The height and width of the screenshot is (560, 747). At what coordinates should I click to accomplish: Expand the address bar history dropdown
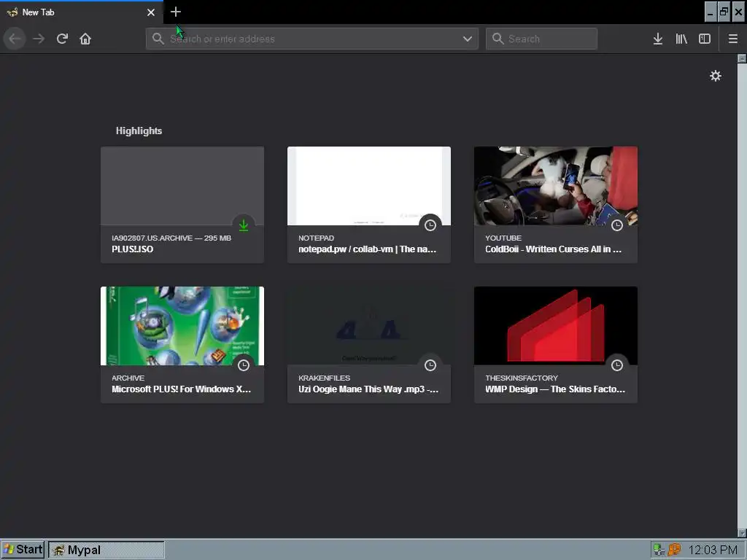tap(468, 39)
